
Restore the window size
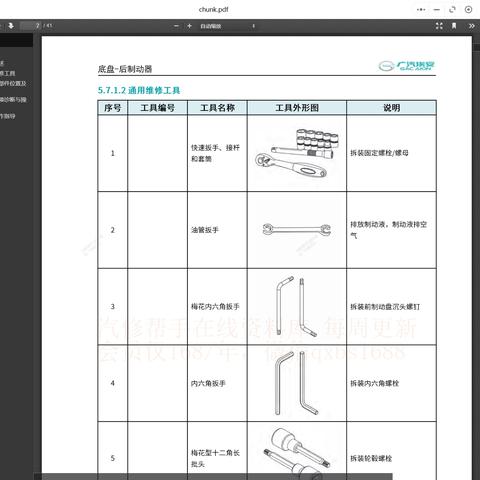(452, 10)
